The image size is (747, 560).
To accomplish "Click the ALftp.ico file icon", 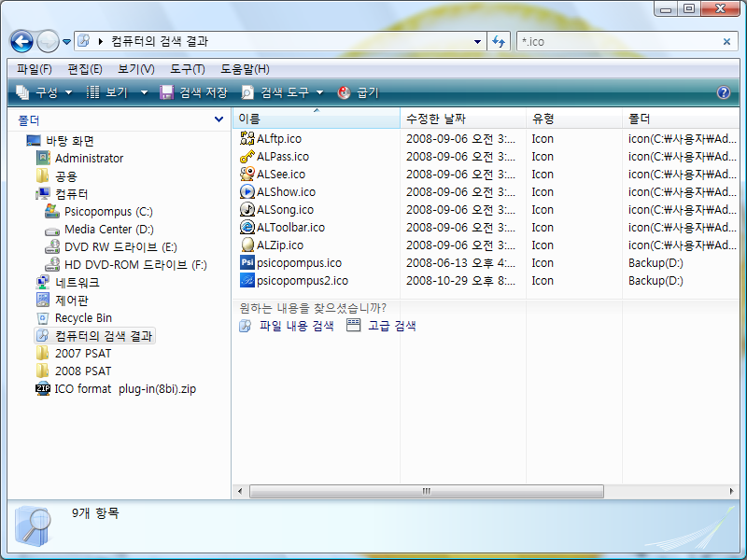I will point(247,138).
